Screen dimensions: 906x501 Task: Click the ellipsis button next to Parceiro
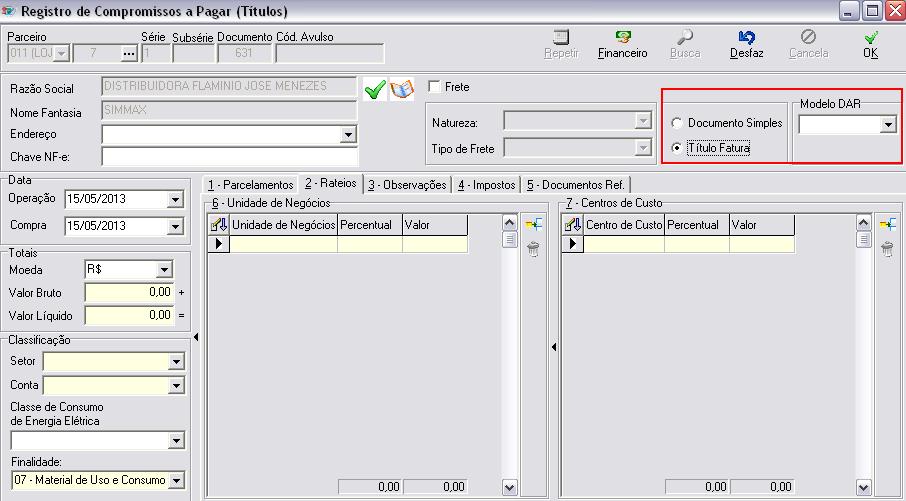click(x=127, y=53)
